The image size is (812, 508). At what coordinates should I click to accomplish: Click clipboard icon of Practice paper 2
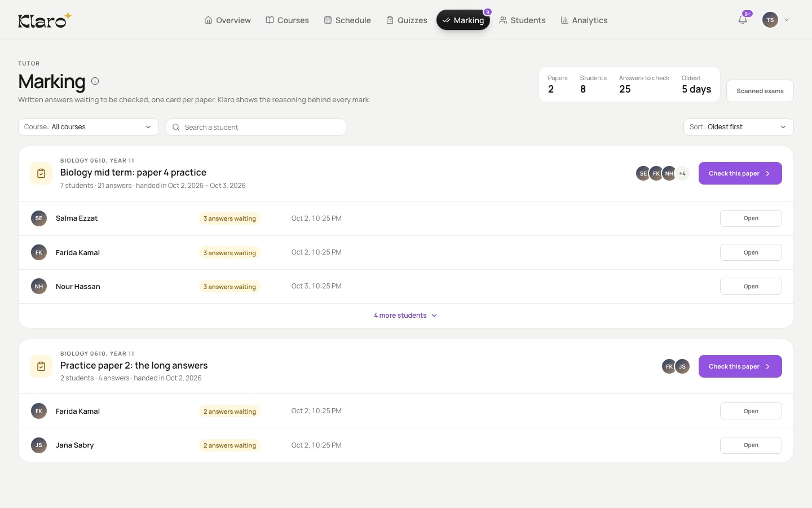[41, 366]
